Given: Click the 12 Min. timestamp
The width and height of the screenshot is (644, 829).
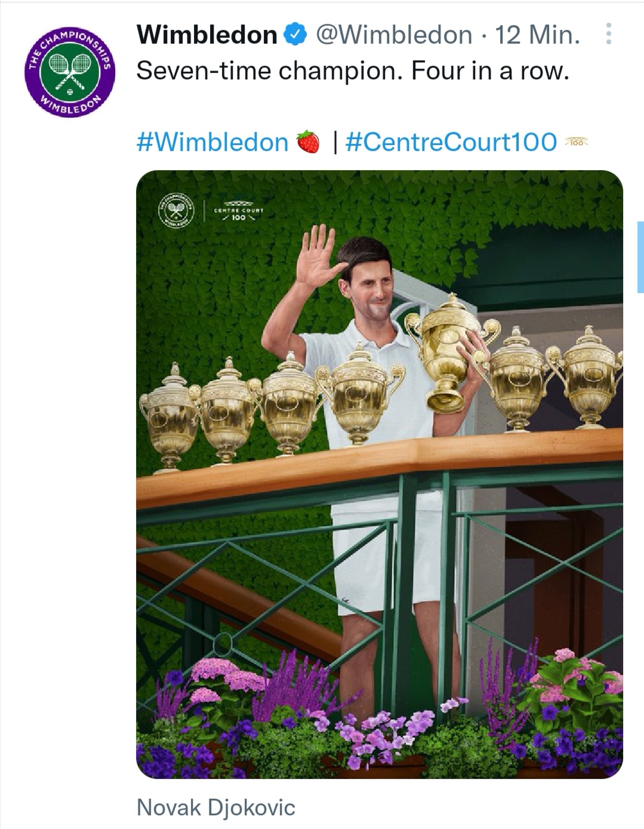Looking at the screenshot, I should click(x=538, y=35).
